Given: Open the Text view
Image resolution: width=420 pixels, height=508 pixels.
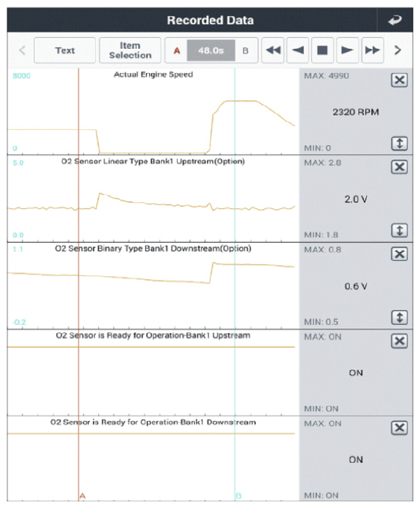Looking at the screenshot, I should tap(65, 50).
